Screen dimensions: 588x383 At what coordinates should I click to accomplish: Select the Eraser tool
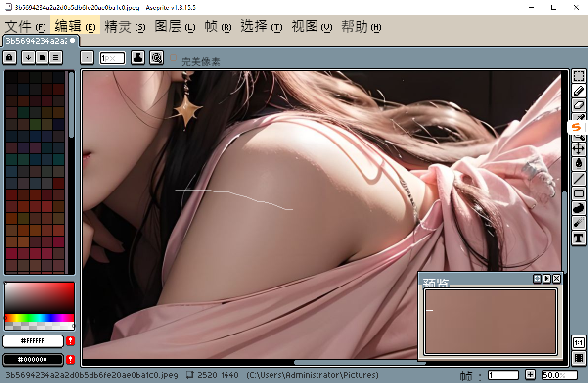click(x=578, y=105)
